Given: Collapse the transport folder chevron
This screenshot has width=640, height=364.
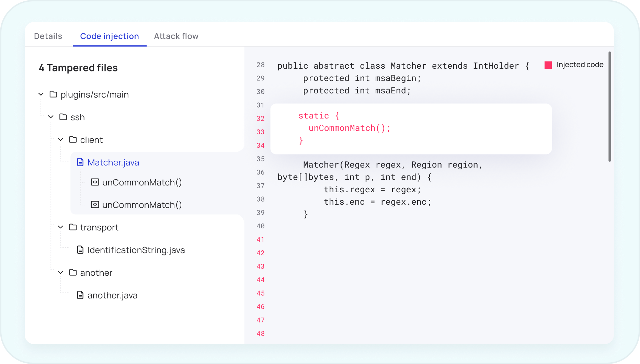Looking at the screenshot, I should [60, 227].
